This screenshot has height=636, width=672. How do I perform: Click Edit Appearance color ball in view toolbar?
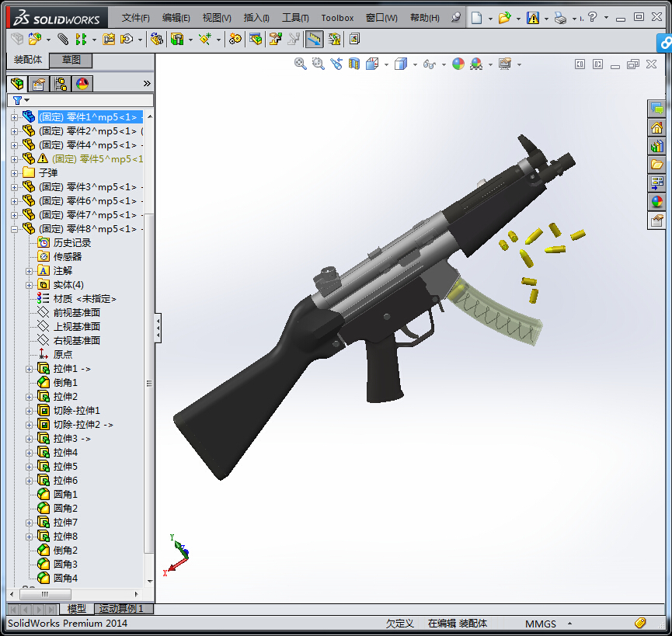(x=458, y=64)
